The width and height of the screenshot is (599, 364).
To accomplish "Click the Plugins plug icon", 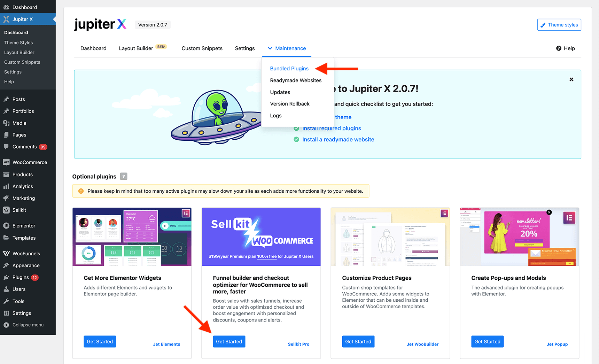I will (x=6, y=277).
